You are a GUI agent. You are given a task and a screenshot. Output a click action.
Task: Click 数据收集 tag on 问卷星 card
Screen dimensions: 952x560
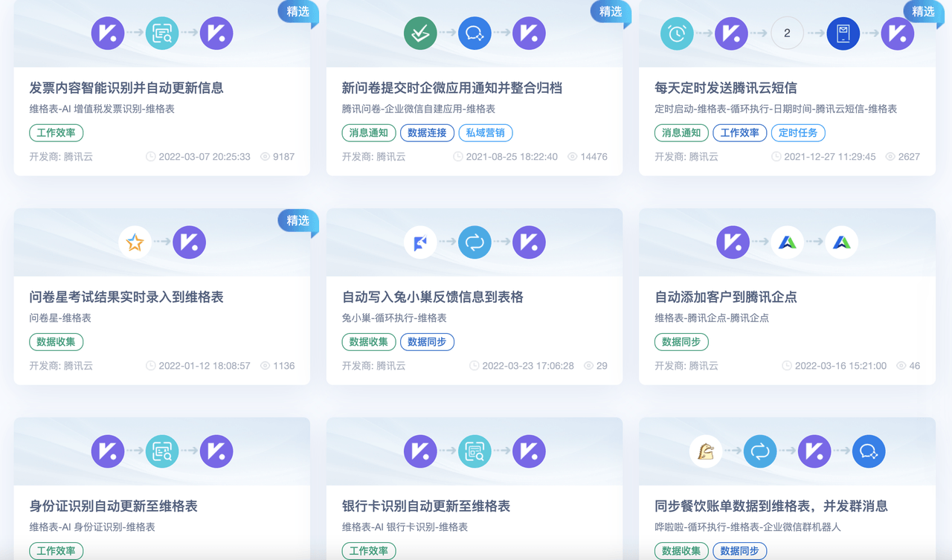pos(57,342)
